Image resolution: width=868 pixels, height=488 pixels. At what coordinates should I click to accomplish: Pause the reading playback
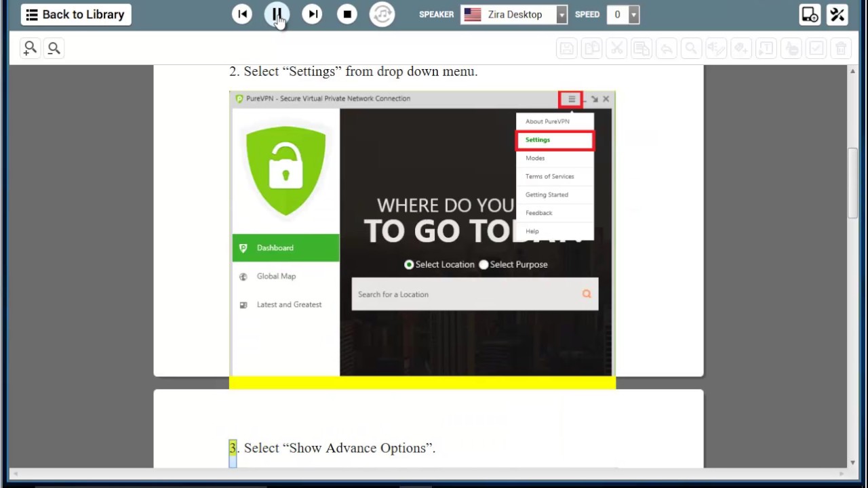coord(277,14)
